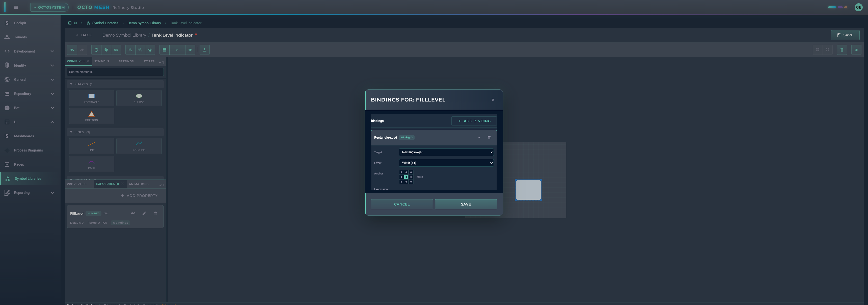The width and height of the screenshot is (868, 305).
Task: Edit FillLevel property via pencil icon
Action: click(144, 213)
